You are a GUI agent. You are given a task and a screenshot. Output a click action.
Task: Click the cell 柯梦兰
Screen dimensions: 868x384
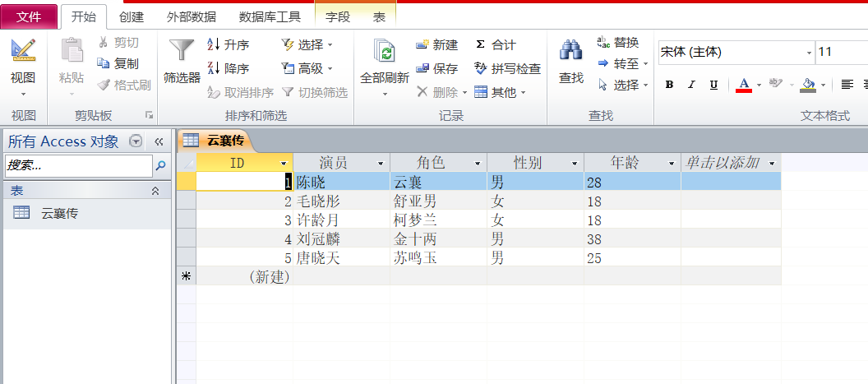tap(438, 220)
